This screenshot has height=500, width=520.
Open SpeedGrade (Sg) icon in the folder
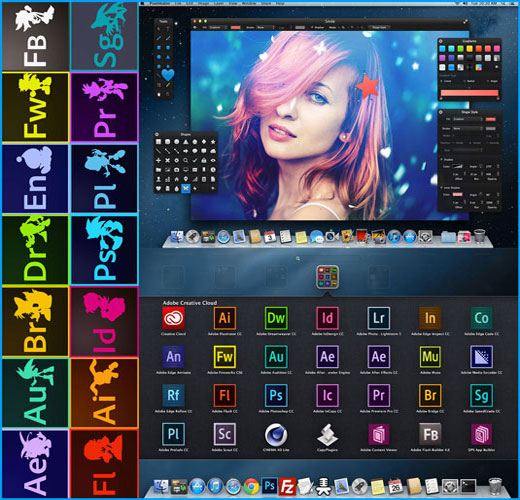(x=481, y=395)
